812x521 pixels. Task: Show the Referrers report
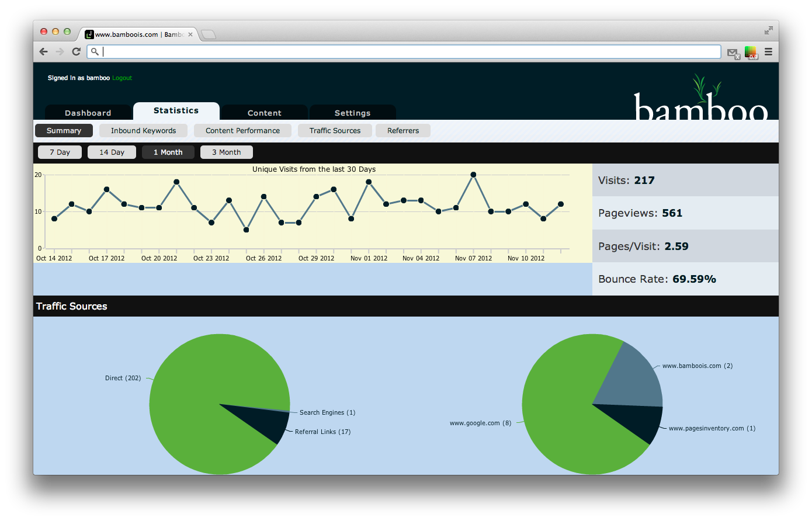[x=402, y=130]
